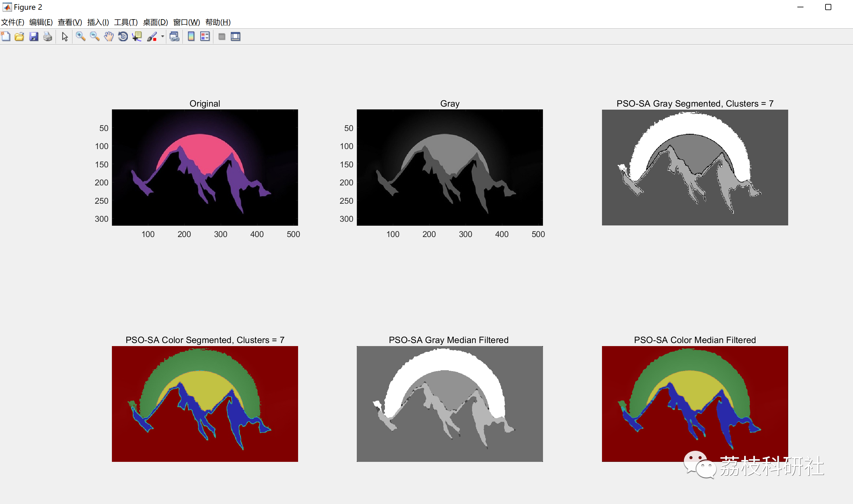Click the PSO-SA Color Median Filtered image
The height and width of the screenshot is (504, 853).
pos(695,404)
